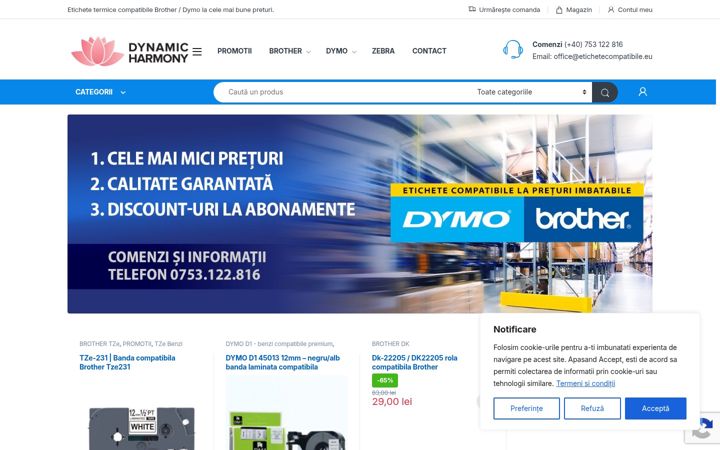Click the brother logo on banner
The image size is (720, 450).
(583, 219)
